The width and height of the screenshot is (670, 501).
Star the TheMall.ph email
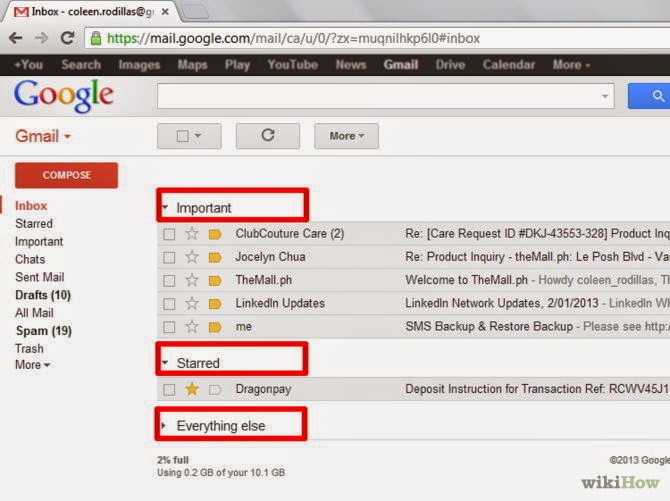tap(192, 280)
